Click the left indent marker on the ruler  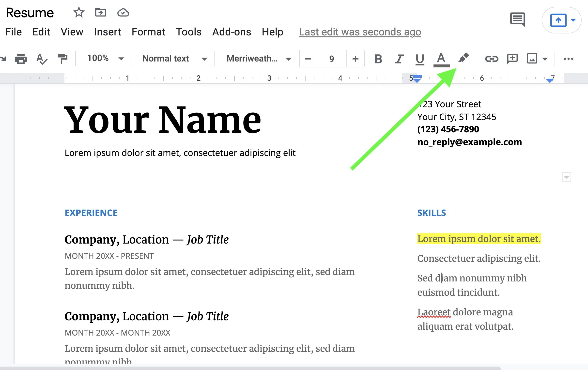point(417,79)
